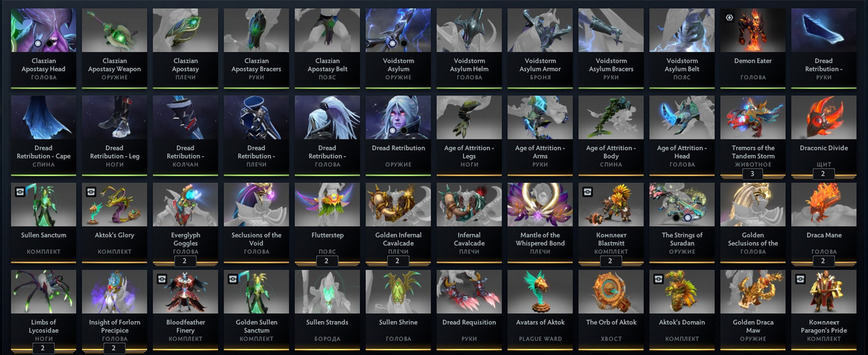Click the bundle icon on Bloodfeather Finery
Screen dimensions: 868x355
(161, 278)
